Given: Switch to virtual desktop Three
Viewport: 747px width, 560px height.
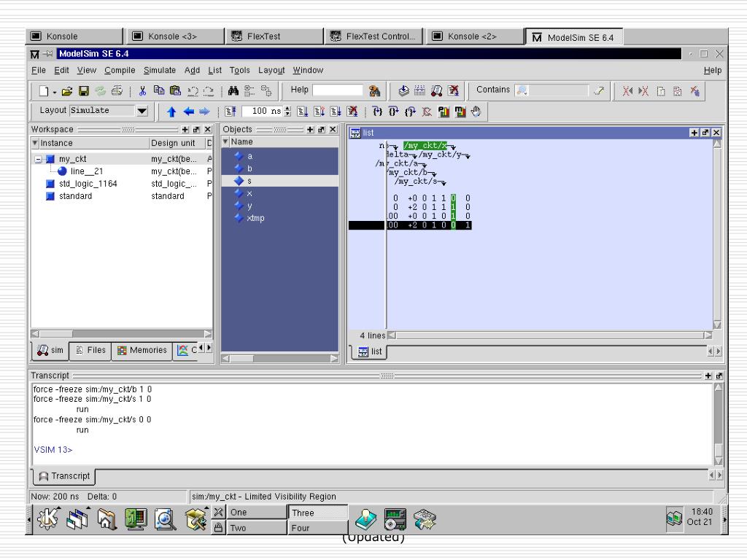Looking at the screenshot, I should tap(318, 513).
